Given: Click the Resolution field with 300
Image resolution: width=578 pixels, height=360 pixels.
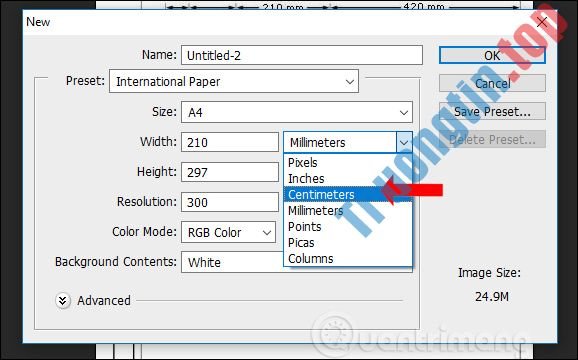Looking at the screenshot, I should (x=230, y=202).
